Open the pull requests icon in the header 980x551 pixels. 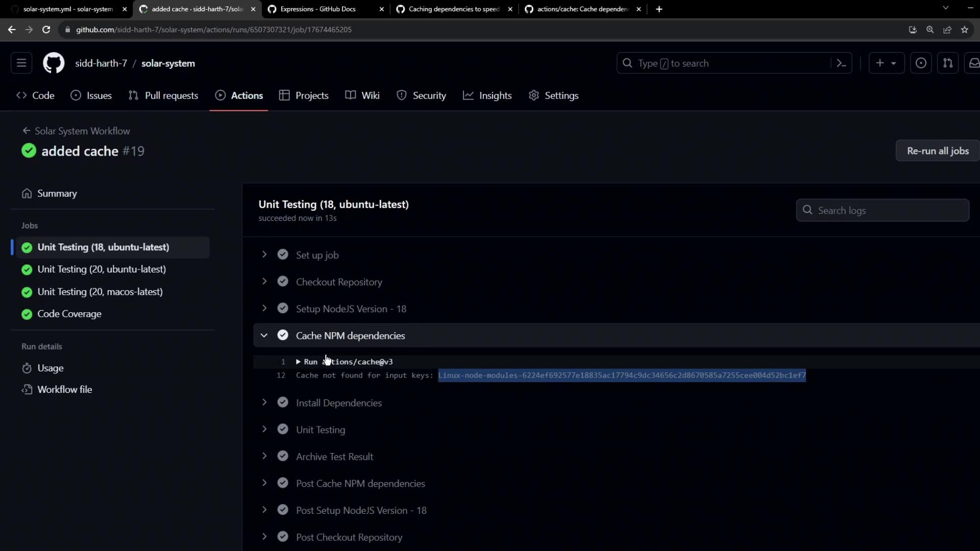(x=948, y=63)
